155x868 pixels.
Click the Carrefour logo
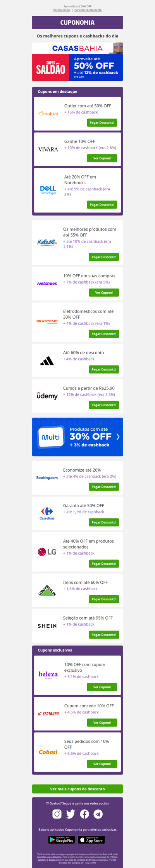tap(47, 513)
